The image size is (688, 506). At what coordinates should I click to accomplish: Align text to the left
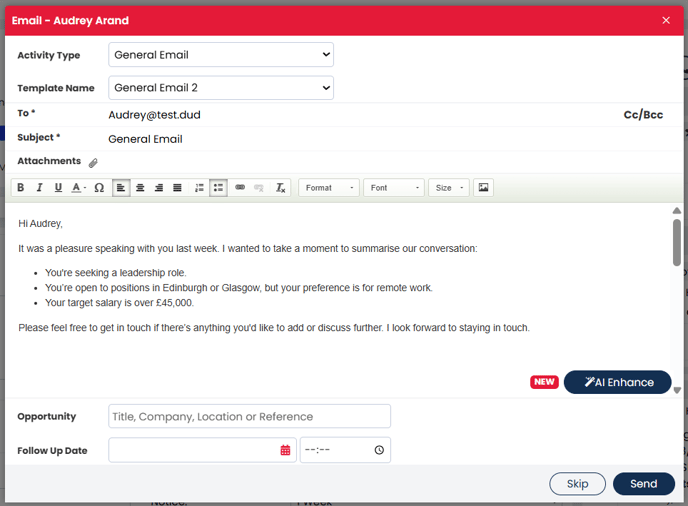click(121, 188)
